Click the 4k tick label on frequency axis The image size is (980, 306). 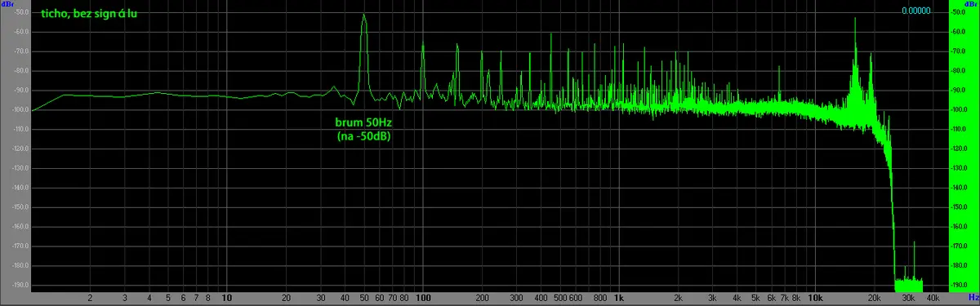click(737, 298)
